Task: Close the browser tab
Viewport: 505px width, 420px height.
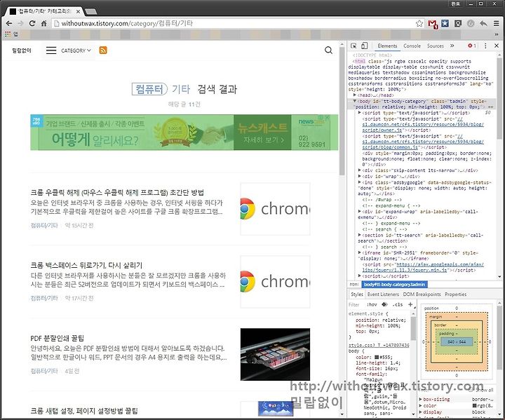Action: click(78, 11)
